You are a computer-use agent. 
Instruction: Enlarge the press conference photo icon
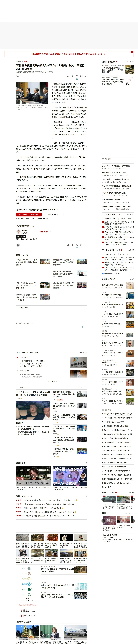(22, 109)
